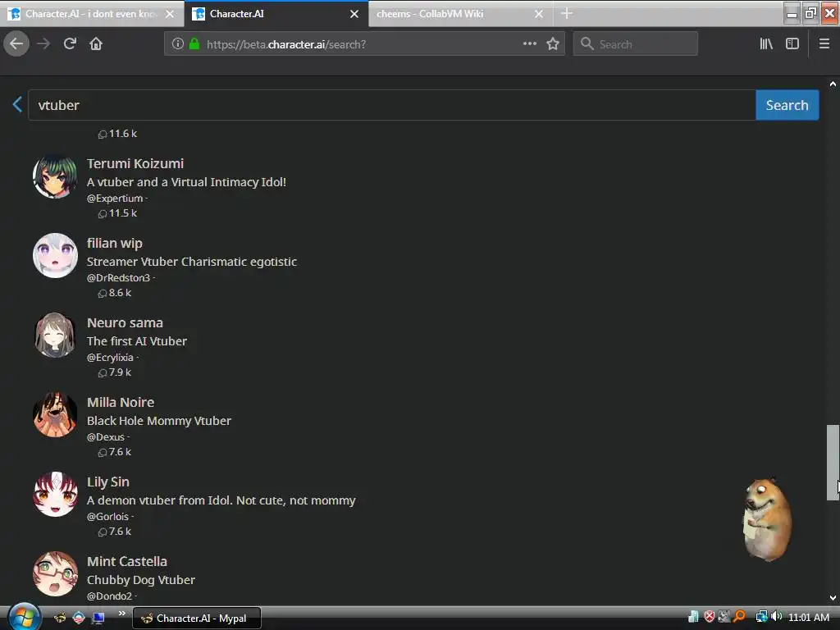Click the scrollbar up arrow
Image resolution: width=840 pixels, height=630 pixels.
(833, 84)
